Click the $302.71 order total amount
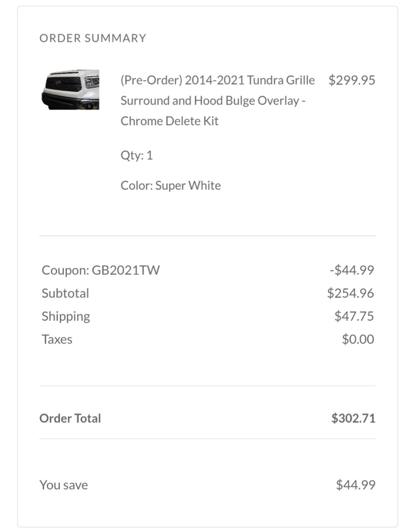 [x=354, y=418]
